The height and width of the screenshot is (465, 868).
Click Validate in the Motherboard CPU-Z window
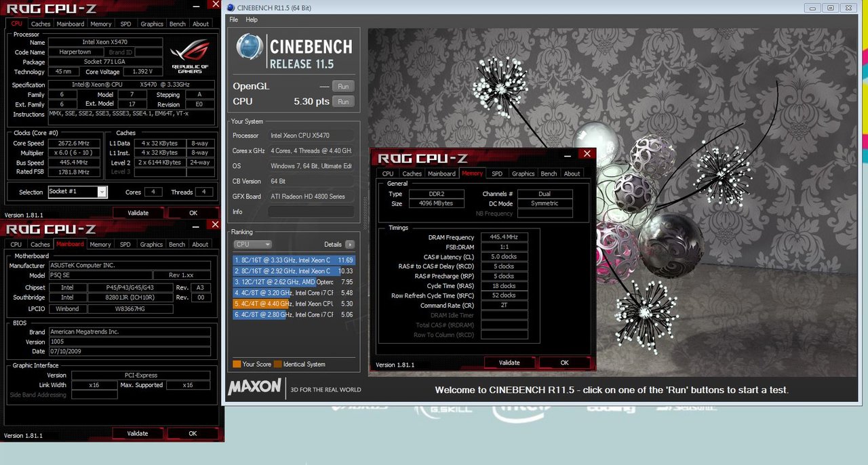(138, 433)
